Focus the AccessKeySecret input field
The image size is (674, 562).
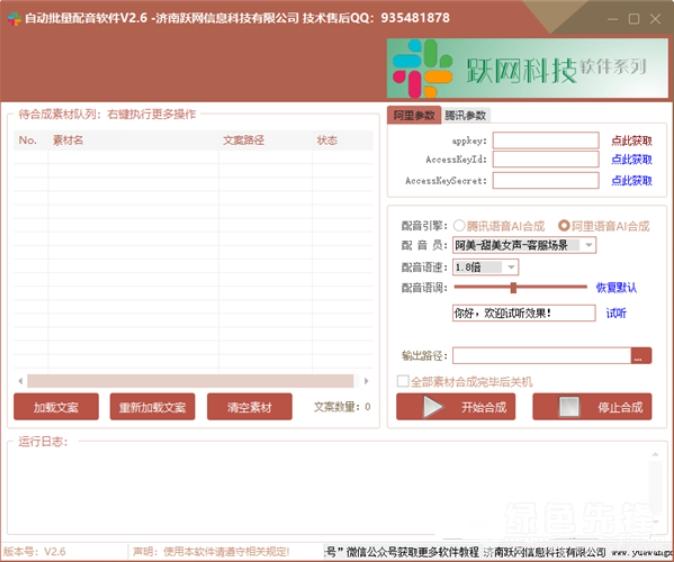546,181
